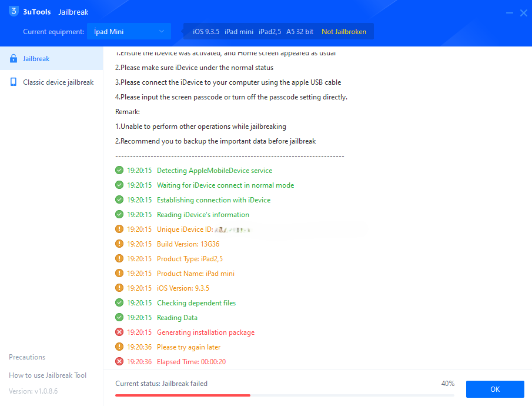
Task: Click the Generating installation package log text
Action: click(x=206, y=332)
